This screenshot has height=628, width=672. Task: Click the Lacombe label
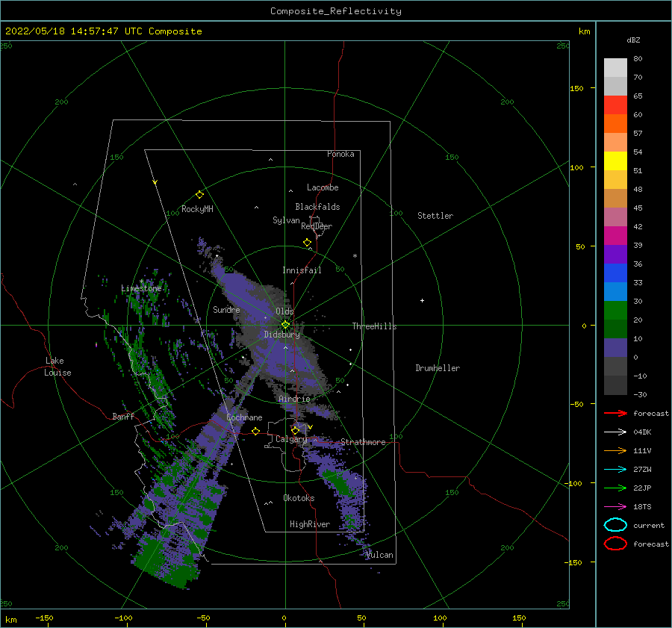click(323, 187)
